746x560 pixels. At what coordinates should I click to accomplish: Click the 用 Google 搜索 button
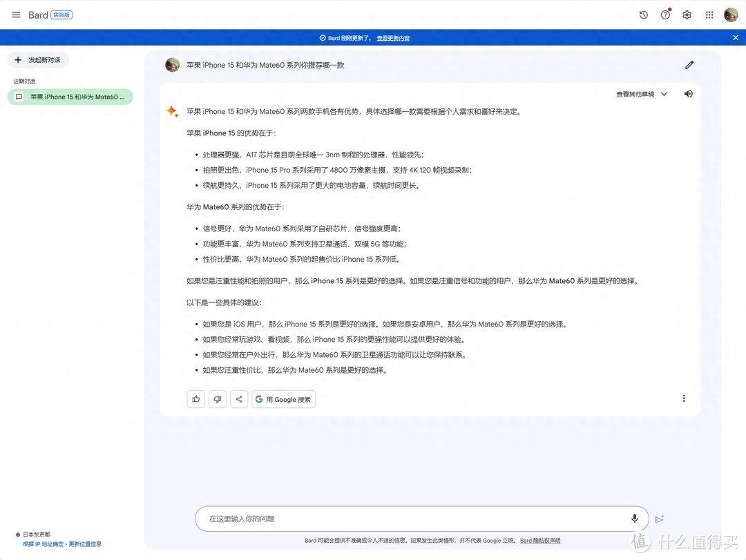click(284, 399)
